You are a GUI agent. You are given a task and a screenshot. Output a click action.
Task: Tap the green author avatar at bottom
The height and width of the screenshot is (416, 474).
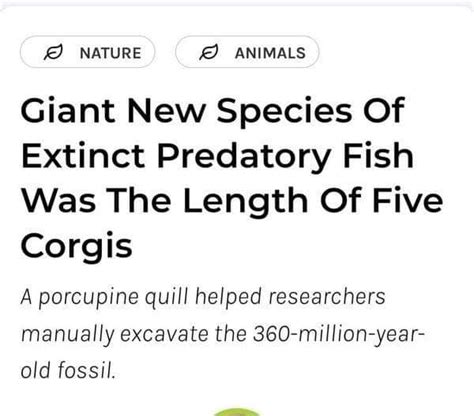tap(237, 412)
